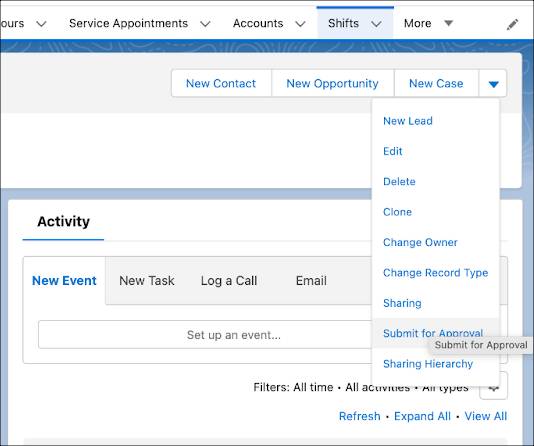Select the Log a Call tab
The height and width of the screenshot is (446, 534).
point(229,281)
